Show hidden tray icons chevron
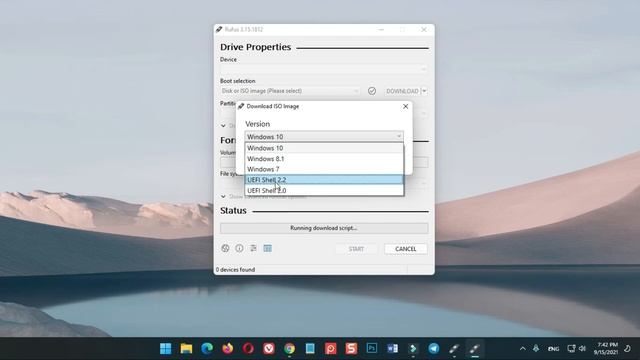 coord(522,349)
